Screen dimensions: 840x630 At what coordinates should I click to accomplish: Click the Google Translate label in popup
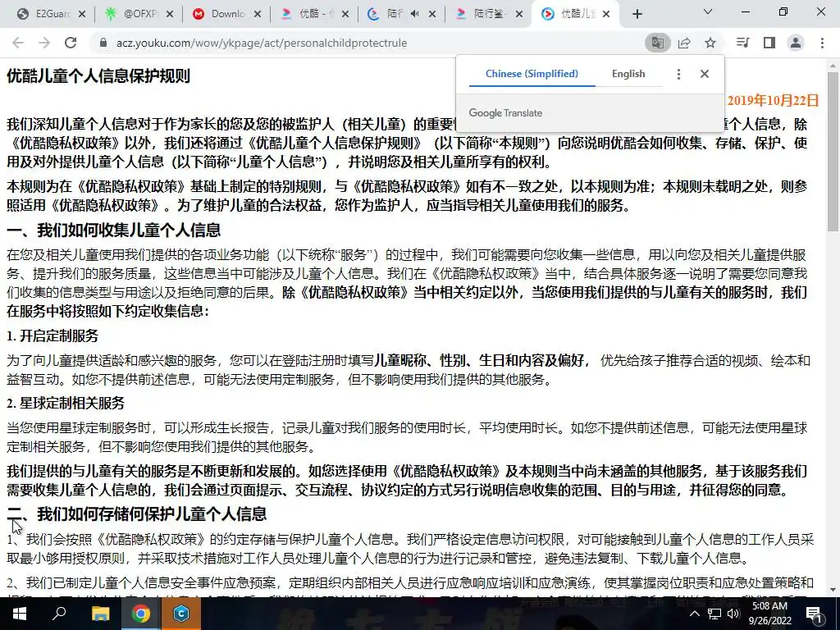[505, 113]
